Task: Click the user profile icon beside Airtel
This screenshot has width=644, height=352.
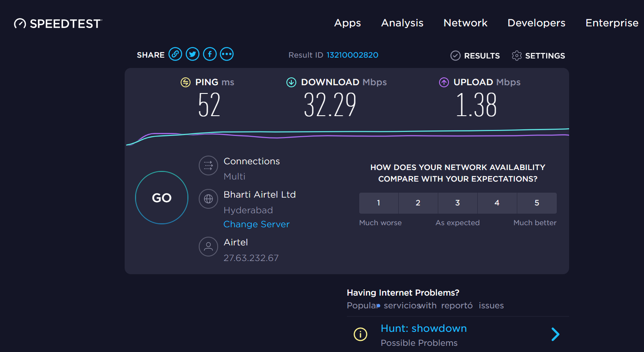Action: coord(208,247)
